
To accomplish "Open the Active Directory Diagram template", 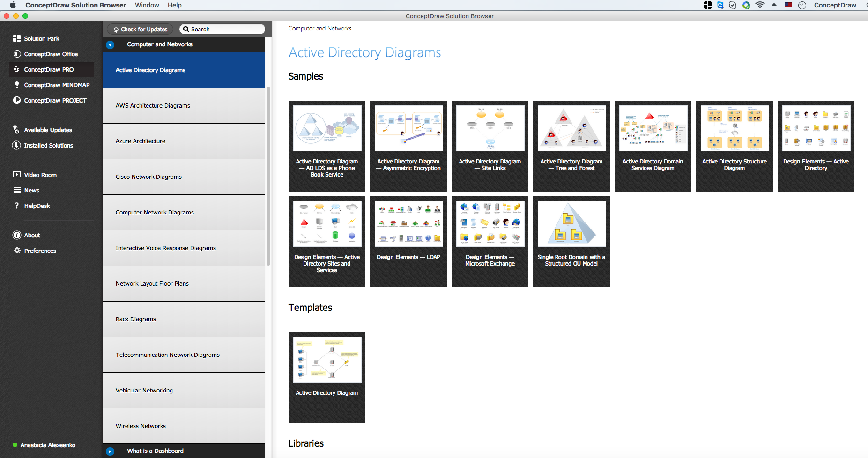I will (x=327, y=377).
